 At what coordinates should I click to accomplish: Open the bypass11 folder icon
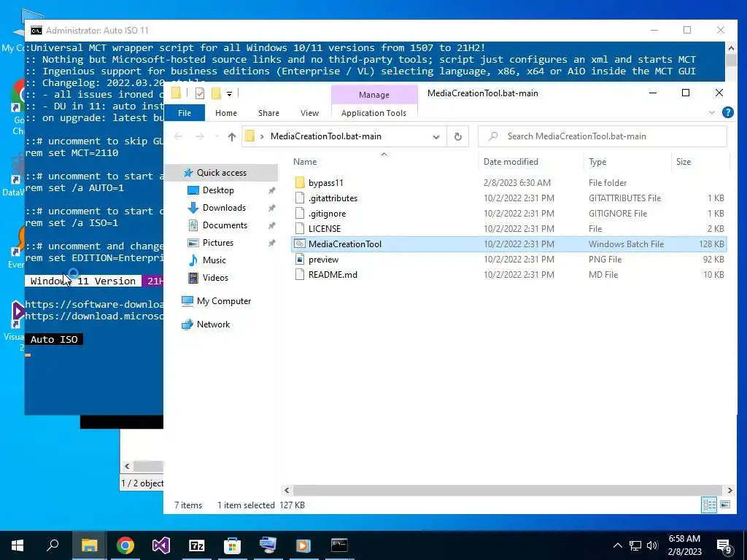(x=300, y=183)
